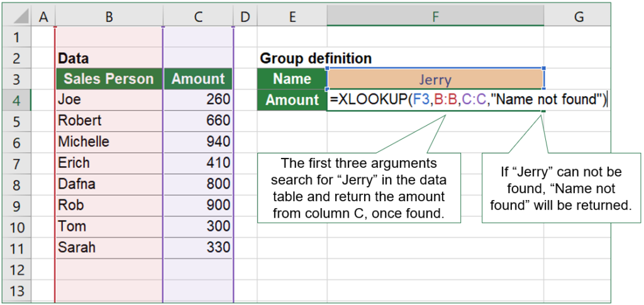This screenshot has height=305, width=644.
Task: Select the Amount header in column C
Action: (198, 79)
